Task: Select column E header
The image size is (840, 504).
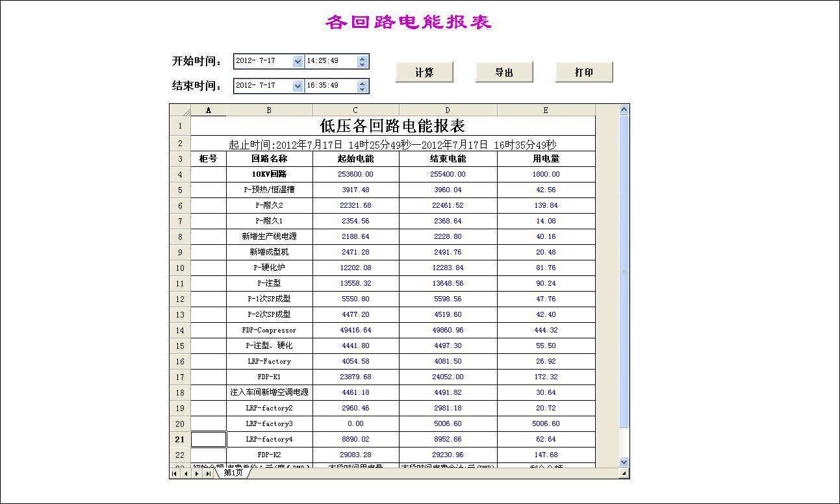Action: click(546, 110)
